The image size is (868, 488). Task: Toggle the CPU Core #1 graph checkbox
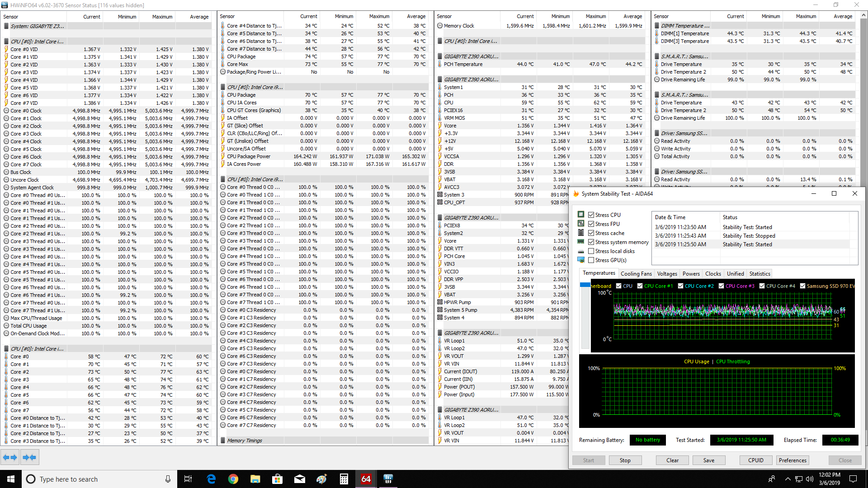tap(640, 286)
